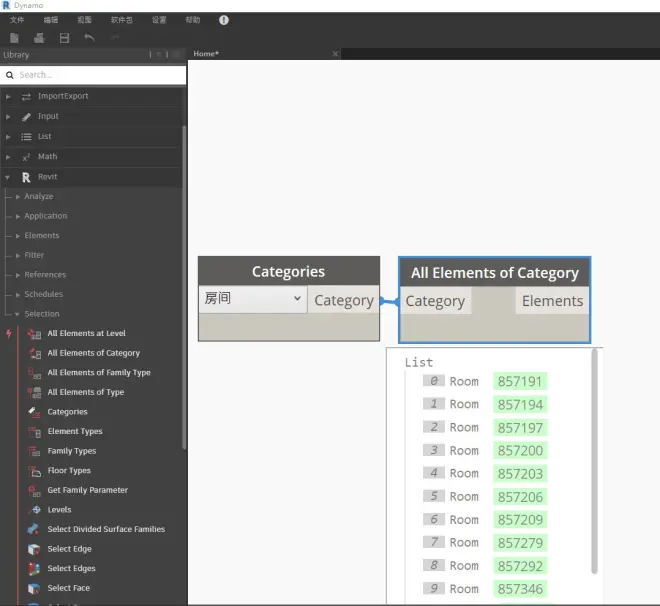This screenshot has width=660, height=606.
Task: Click the Categories node icon in library
Action: tap(35, 412)
